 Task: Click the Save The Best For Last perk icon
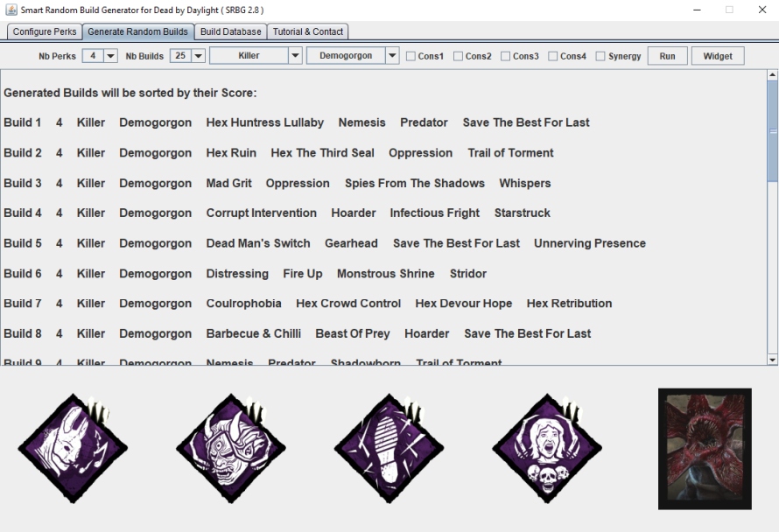pyautogui.click(x=547, y=449)
